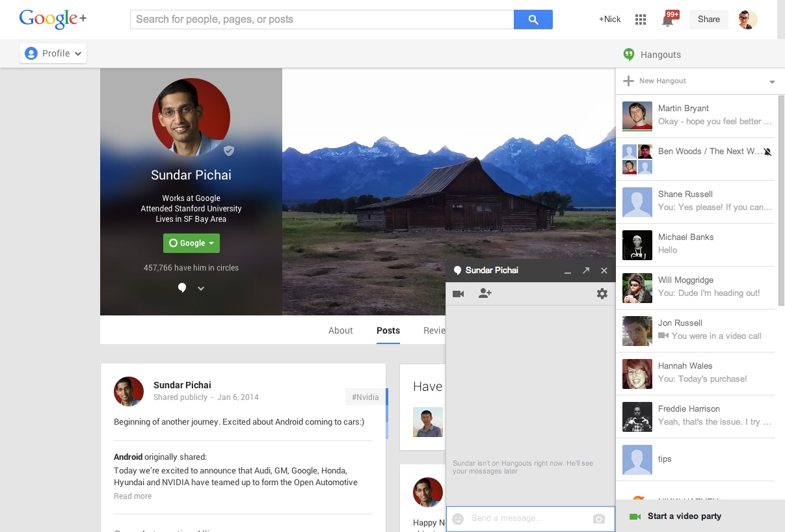Open Jon Russell conversation

(x=695, y=330)
